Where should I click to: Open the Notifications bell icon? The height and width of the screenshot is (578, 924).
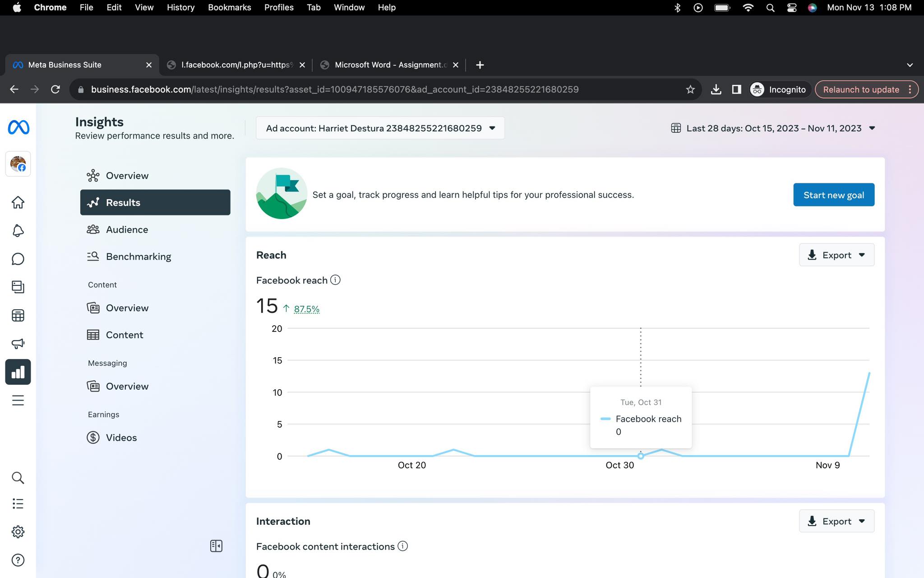[18, 231]
